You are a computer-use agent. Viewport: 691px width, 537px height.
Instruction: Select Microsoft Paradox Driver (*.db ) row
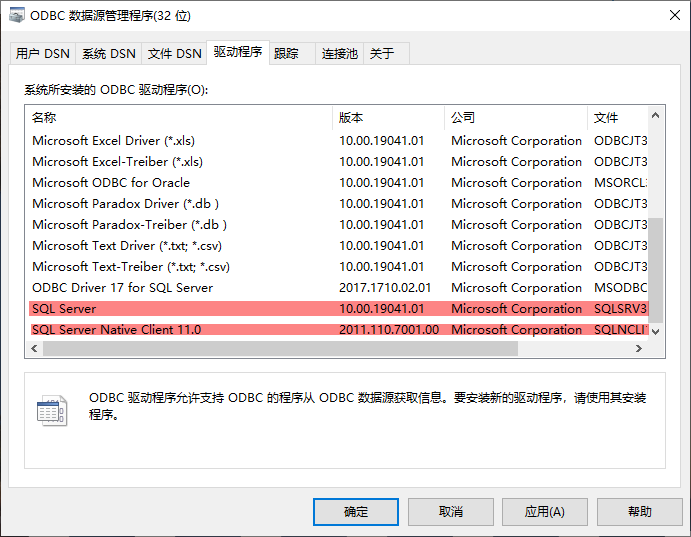click(338, 204)
